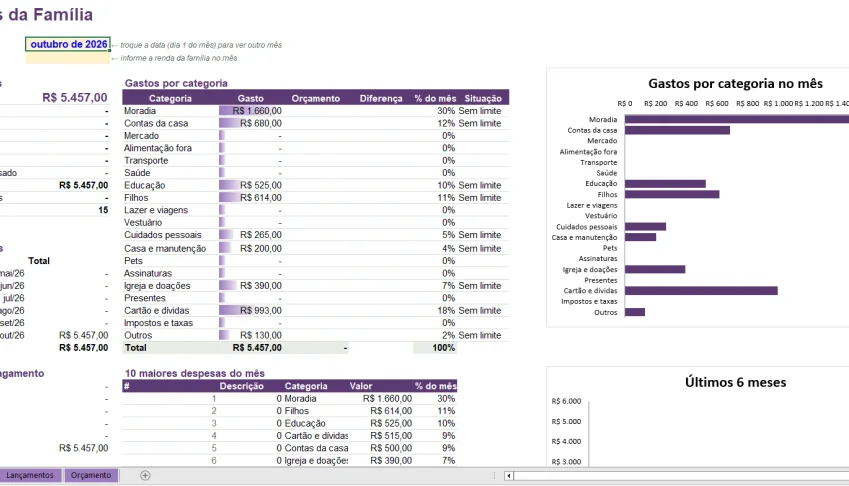849x486 pixels.
Task: Select the Educação category cell
Action: [x=171, y=186]
